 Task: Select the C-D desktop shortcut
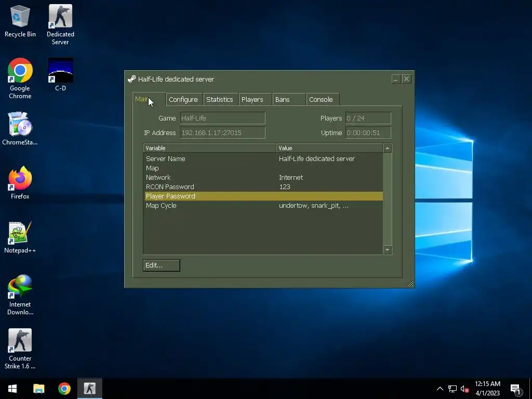[x=60, y=75]
